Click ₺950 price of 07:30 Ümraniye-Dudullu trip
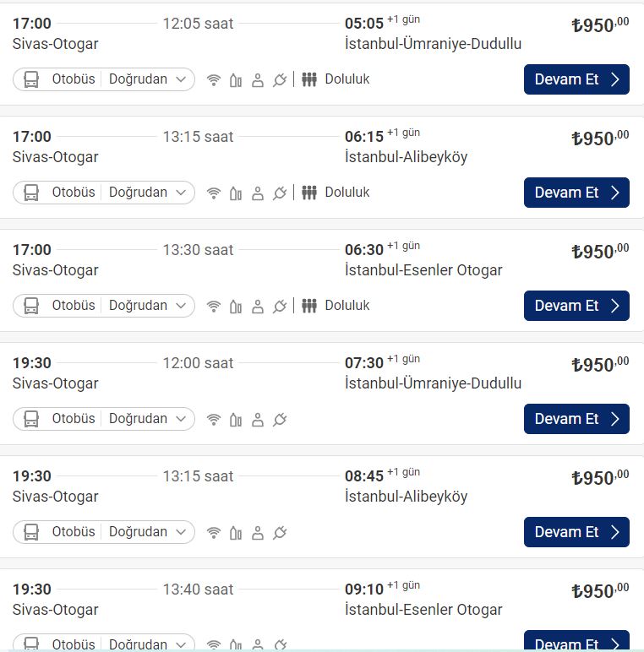The height and width of the screenshot is (652, 644). (599, 365)
